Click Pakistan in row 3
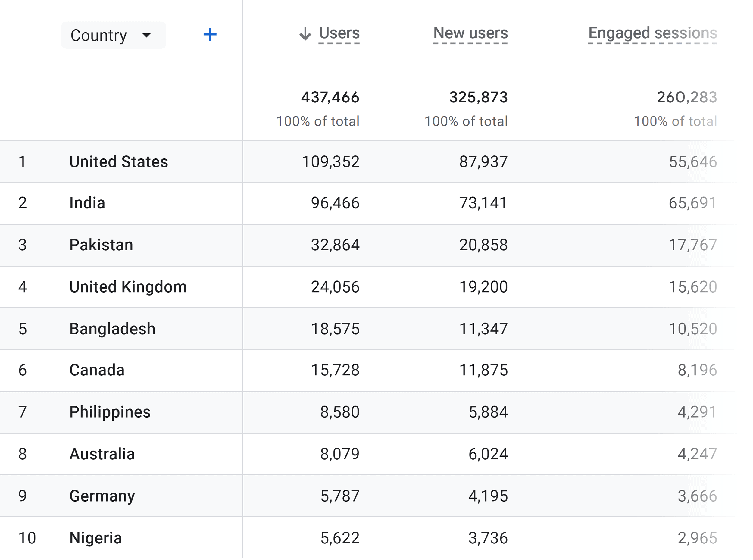 click(x=101, y=245)
